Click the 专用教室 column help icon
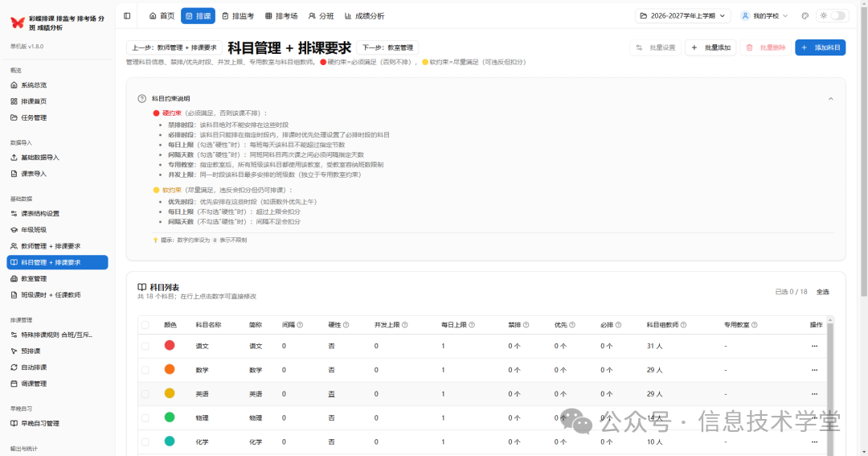Screen dimensions: 868x456 tap(755, 325)
